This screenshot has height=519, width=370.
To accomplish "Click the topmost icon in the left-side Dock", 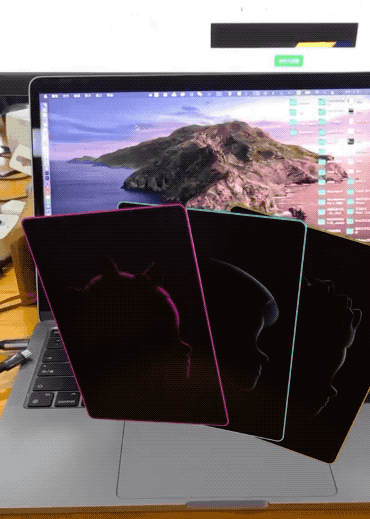I will (x=44, y=106).
